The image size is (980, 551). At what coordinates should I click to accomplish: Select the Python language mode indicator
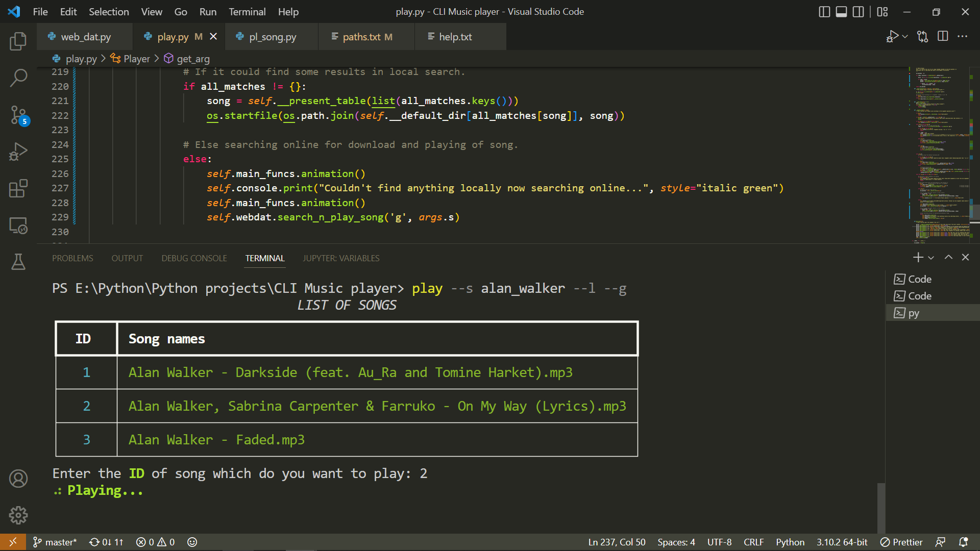point(790,542)
